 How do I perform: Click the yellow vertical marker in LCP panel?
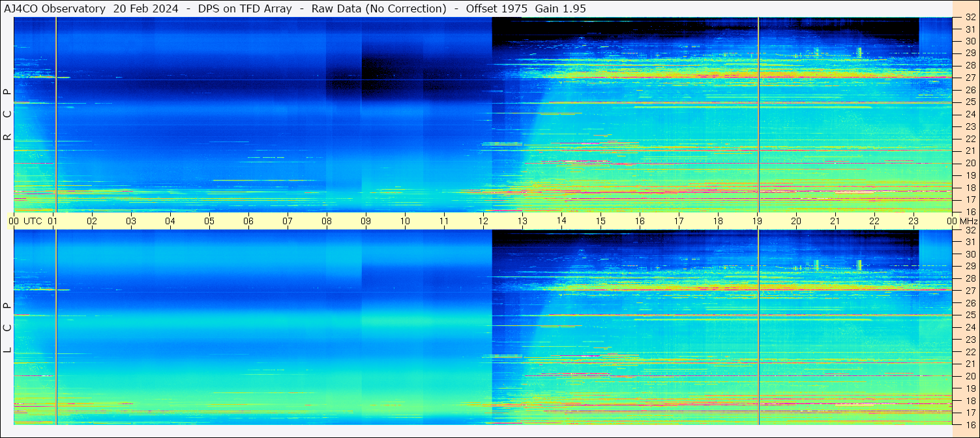[x=56, y=327]
